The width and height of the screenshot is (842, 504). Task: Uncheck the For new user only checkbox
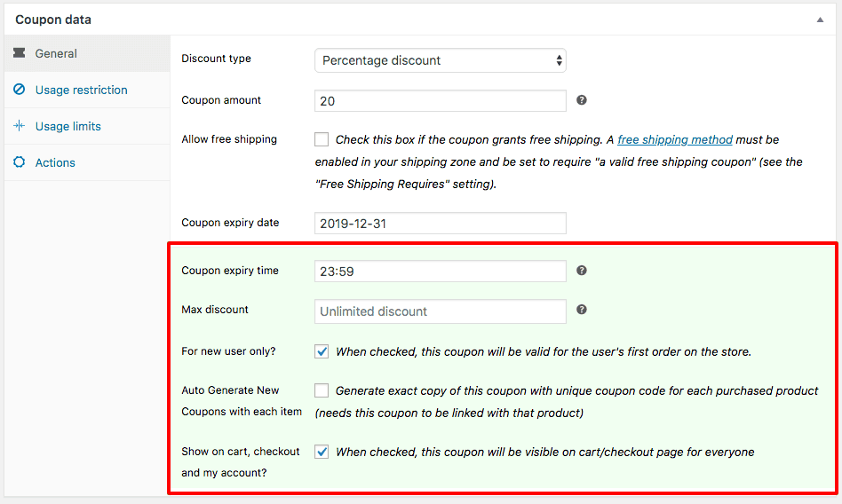[322, 351]
